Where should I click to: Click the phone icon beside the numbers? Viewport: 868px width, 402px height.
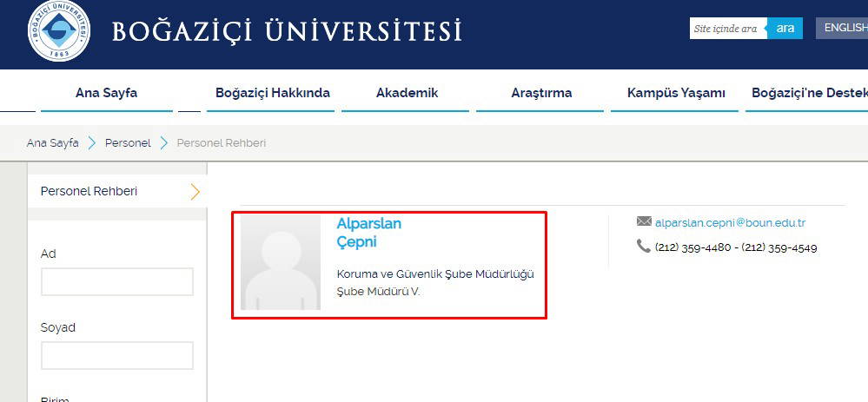[x=643, y=247]
